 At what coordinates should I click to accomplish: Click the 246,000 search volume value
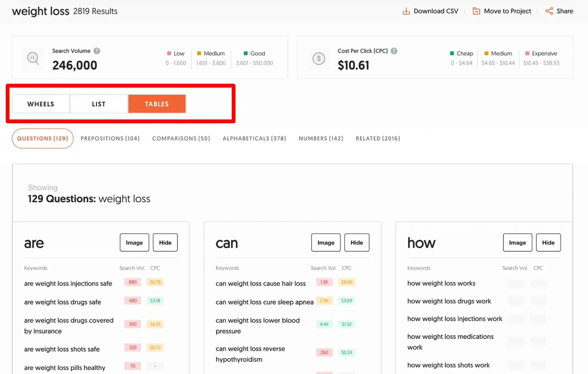pos(75,65)
